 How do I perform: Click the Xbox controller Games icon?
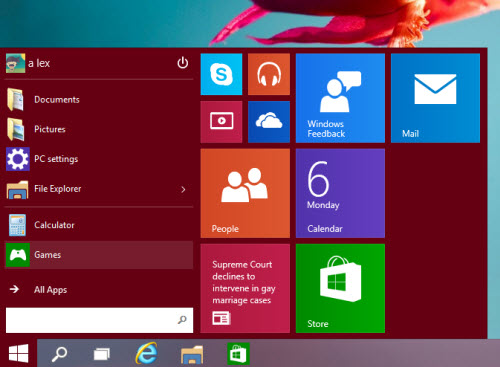coord(18,255)
